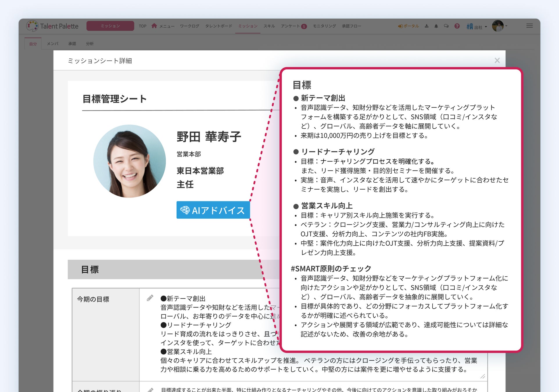Open スキル in the top menu
The height and width of the screenshot is (392, 559).
click(269, 26)
